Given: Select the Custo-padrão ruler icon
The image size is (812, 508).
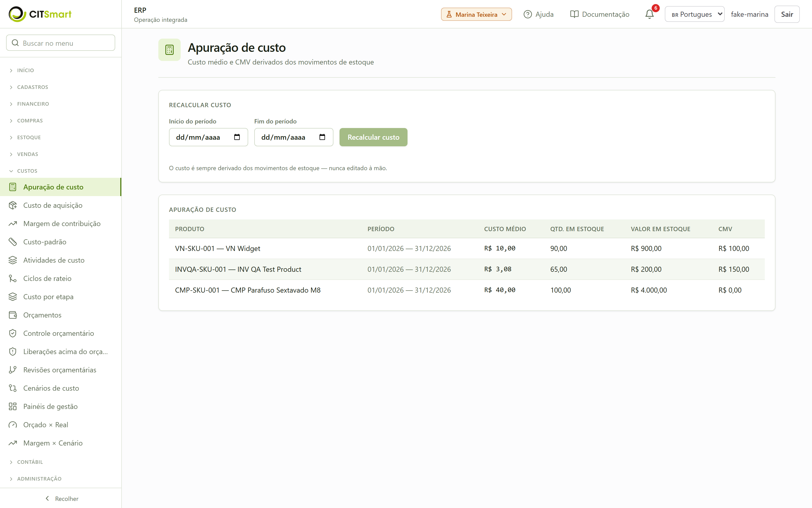Looking at the screenshot, I should 13,242.
